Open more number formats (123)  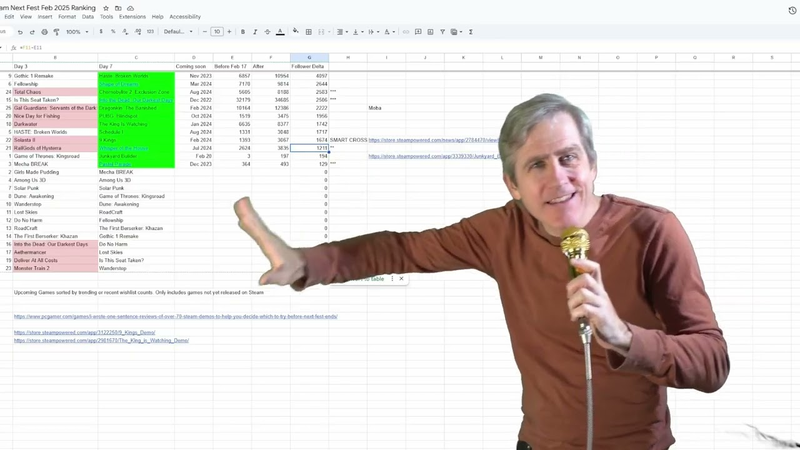click(150, 32)
